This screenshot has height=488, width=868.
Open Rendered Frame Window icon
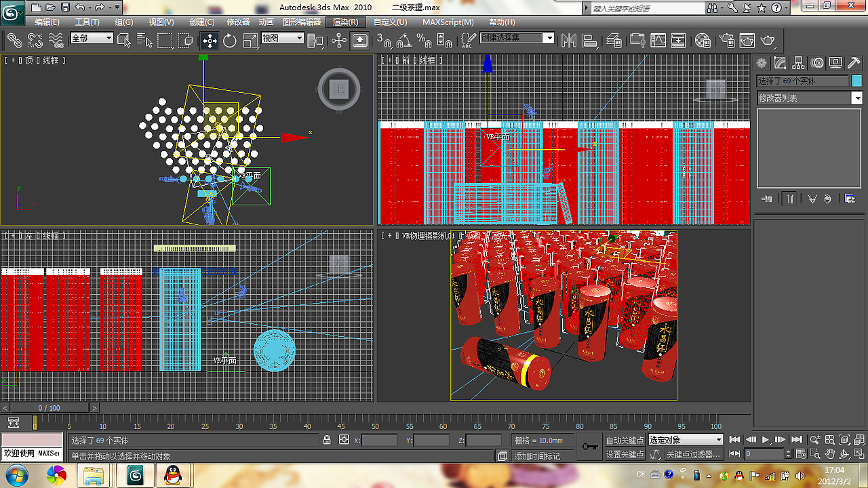(x=747, y=40)
